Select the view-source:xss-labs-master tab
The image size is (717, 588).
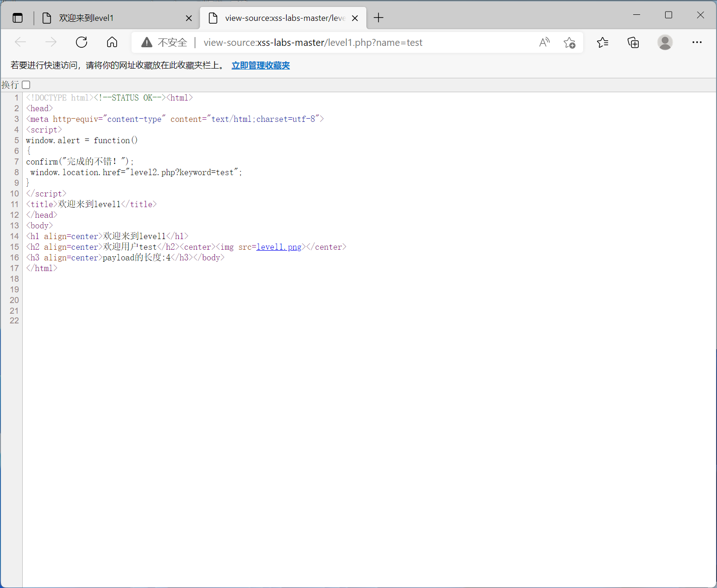click(x=283, y=18)
